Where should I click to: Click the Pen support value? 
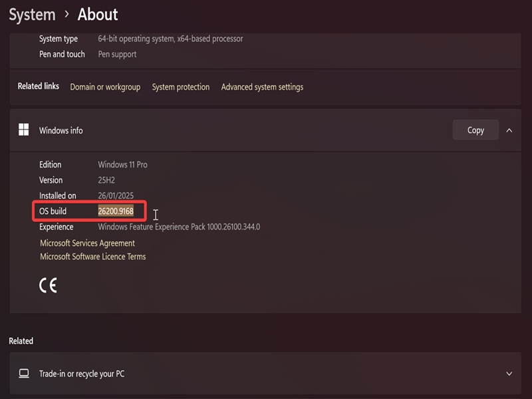pos(117,55)
